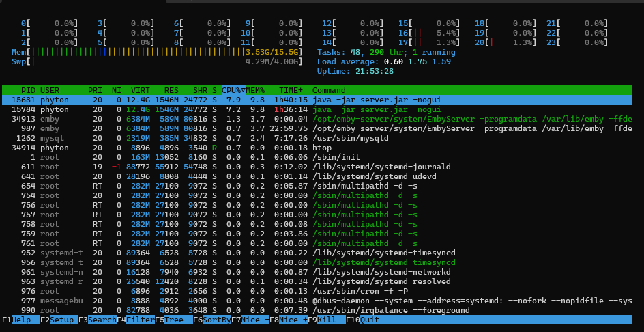Image resolution: width=644 pixels, height=332 pixels.
Task: Select the systemd-resolved process row
Action: coord(317,281)
